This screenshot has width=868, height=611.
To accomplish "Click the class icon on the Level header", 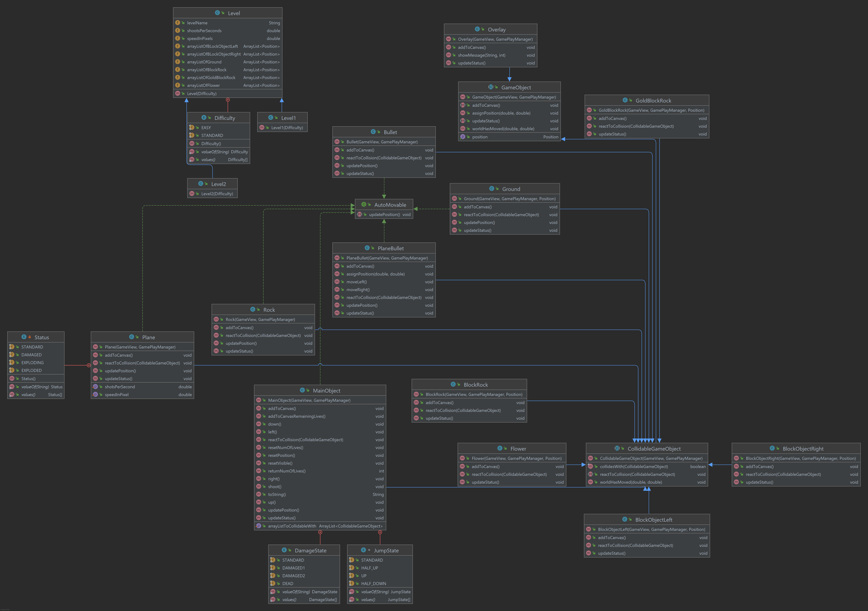I will (218, 12).
